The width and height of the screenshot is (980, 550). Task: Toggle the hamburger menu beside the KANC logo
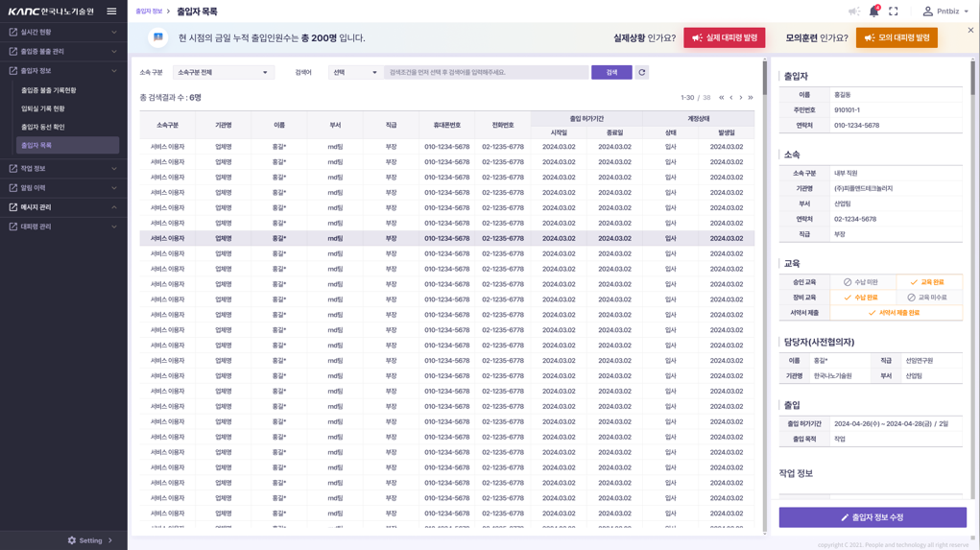tap(111, 12)
